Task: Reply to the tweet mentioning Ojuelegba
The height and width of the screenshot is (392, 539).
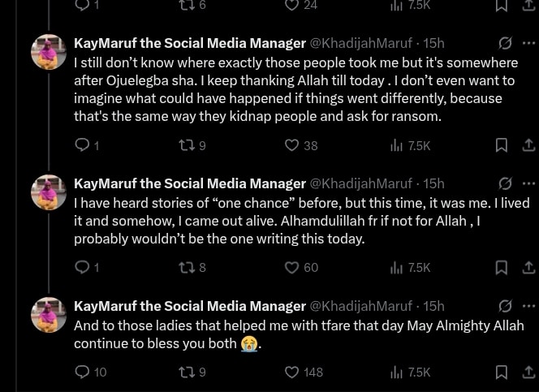Action: point(81,145)
